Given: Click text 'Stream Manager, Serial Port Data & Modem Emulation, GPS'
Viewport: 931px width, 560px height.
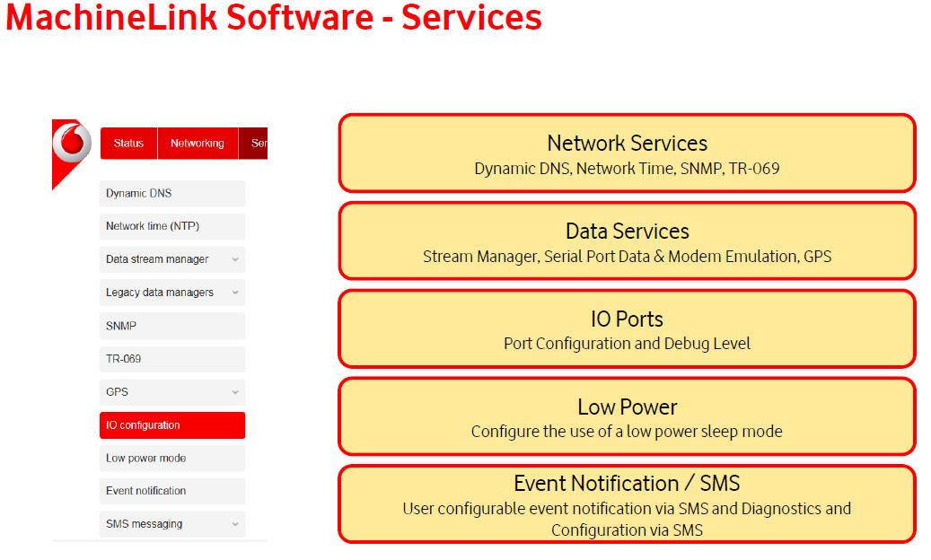Looking at the screenshot, I should tap(627, 257).
